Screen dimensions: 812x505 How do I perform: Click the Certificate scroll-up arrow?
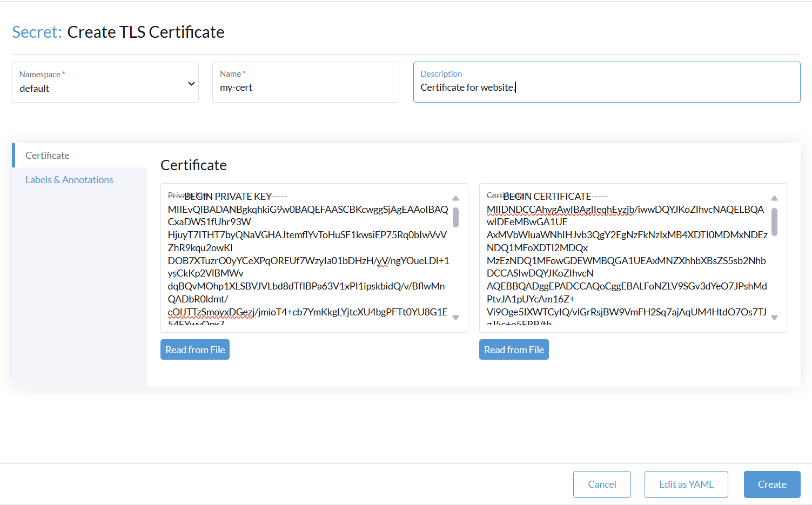[x=774, y=198]
